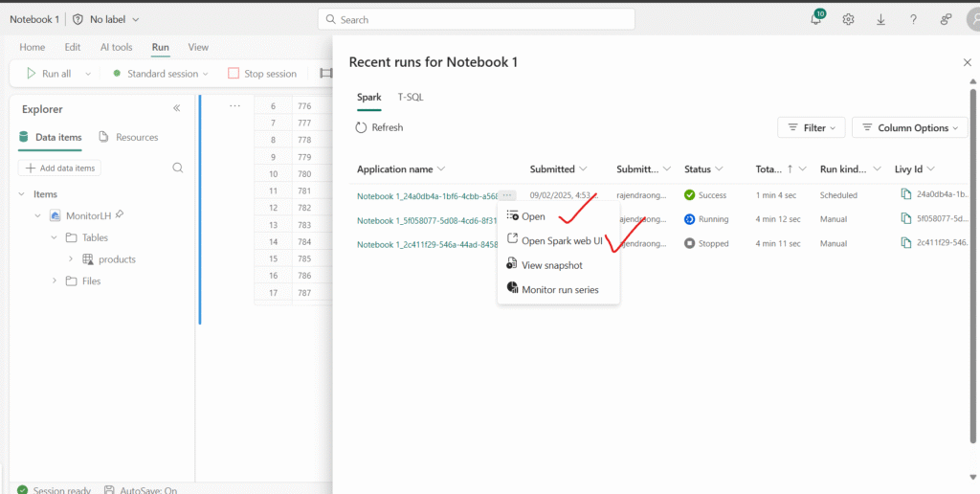Click the pin icon next to MonitorLH
980x494 pixels.
click(x=120, y=214)
